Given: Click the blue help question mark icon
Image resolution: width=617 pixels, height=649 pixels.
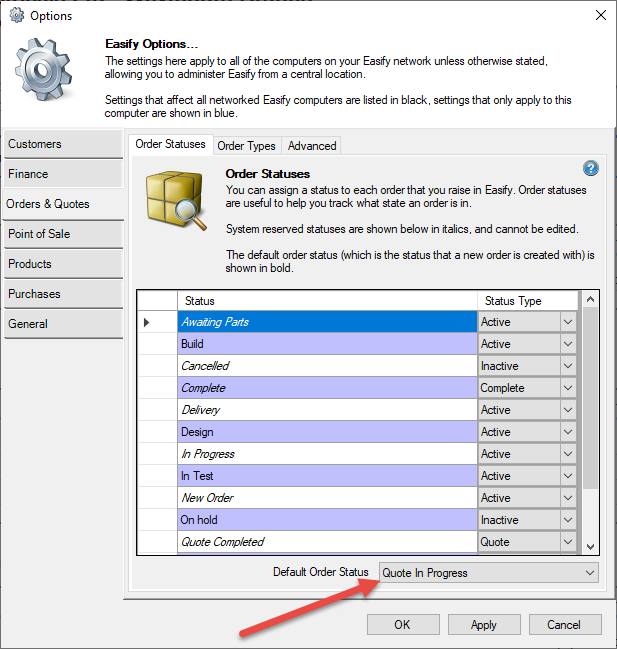Looking at the screenshot, I should (x=590, y=169).
